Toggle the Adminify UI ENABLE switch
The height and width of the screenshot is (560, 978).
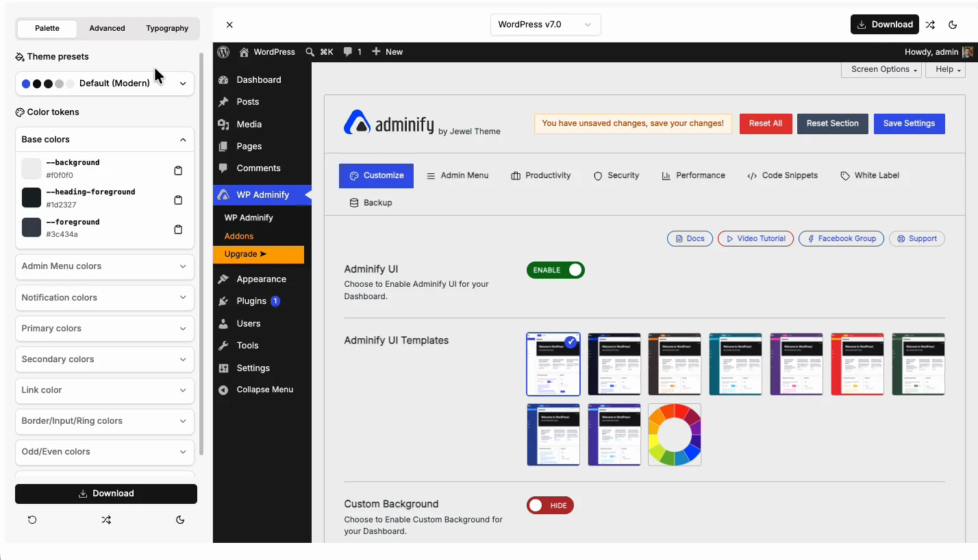(x=555, y=270)
